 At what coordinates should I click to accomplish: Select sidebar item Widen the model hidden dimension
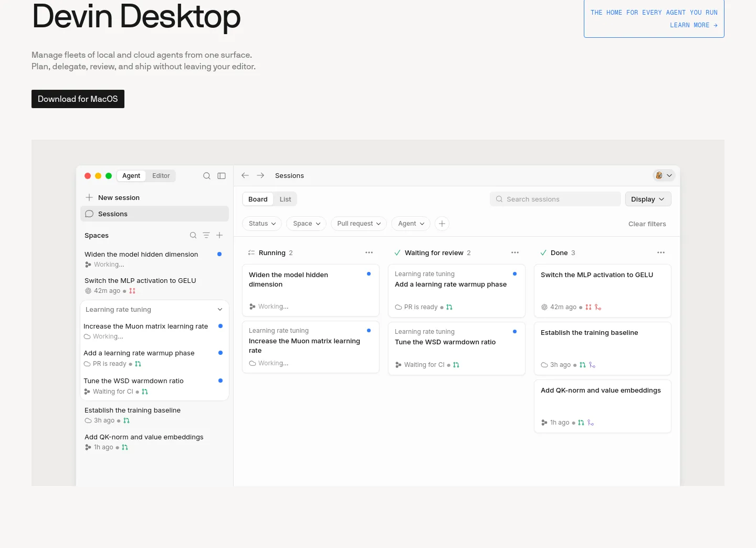[x=154, y=259]
